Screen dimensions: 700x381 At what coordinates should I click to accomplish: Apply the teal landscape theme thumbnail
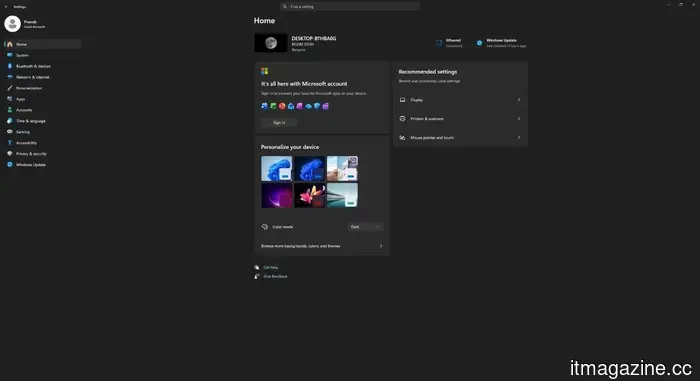pyautogui.click(x=342, y=195)
